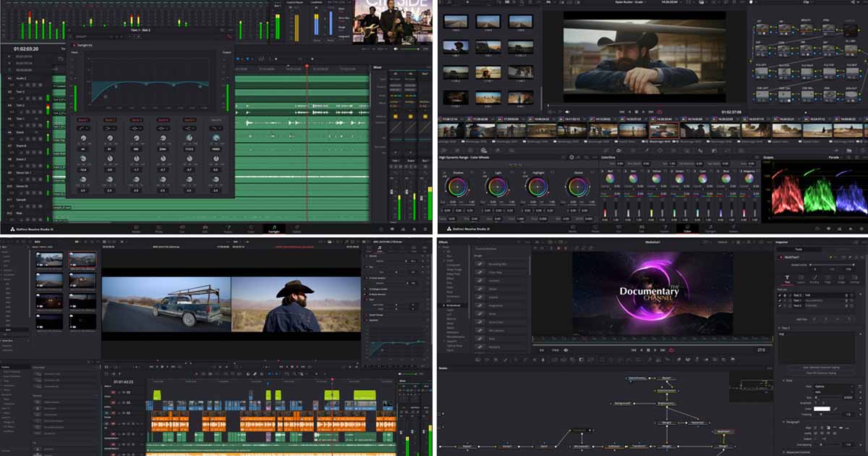This screenshot has width=868, height=456.
Task: Click 01:03:43:23 timecode in Edit window
Action: (x=123, y=381)
